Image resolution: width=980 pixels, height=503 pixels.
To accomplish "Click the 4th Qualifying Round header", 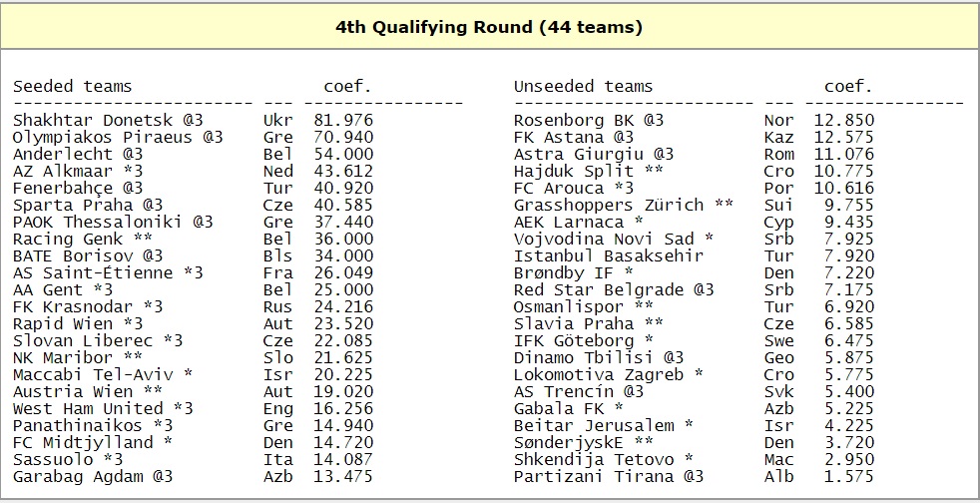I will 489,27.
